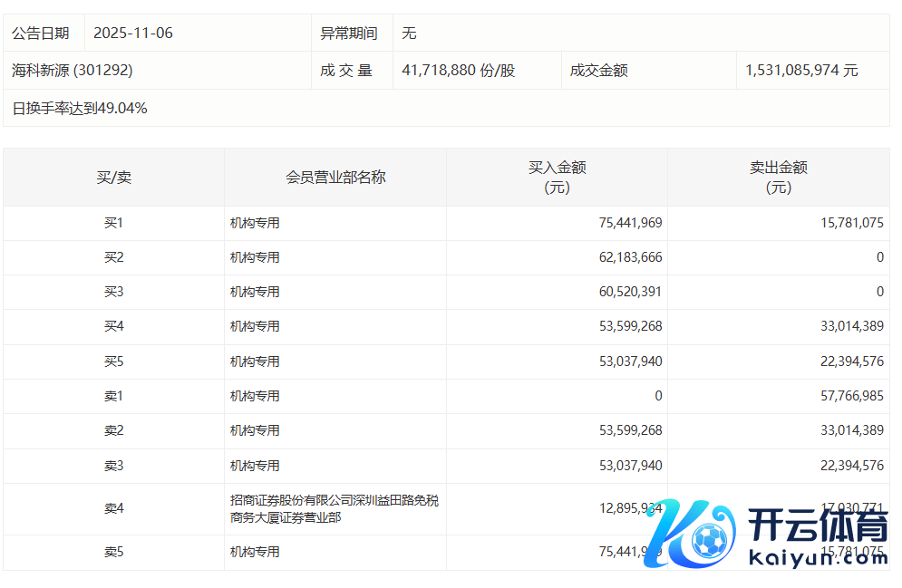Select the turnover amount 1,531,085,974 元
This screenshot has height=588, width=902.
coord(801,71)
